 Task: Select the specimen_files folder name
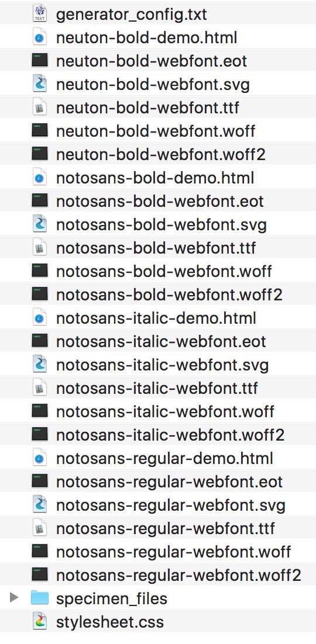coord(112,600)
